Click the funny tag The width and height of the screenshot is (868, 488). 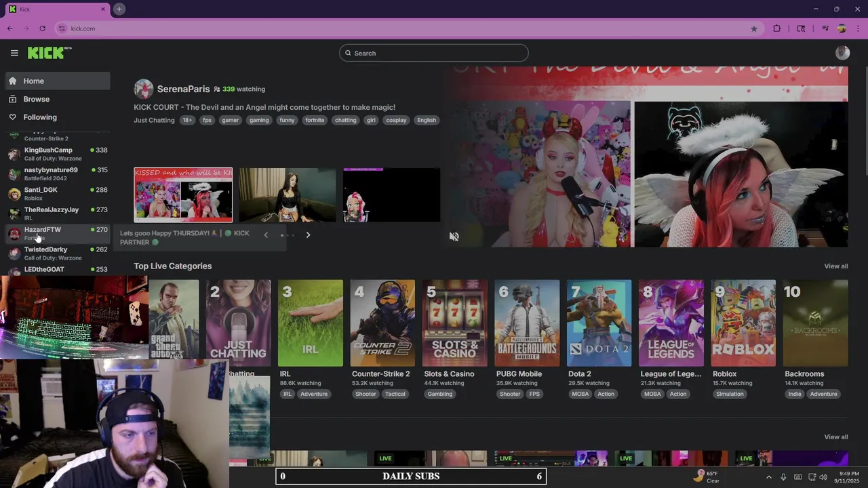pos(287,120)
